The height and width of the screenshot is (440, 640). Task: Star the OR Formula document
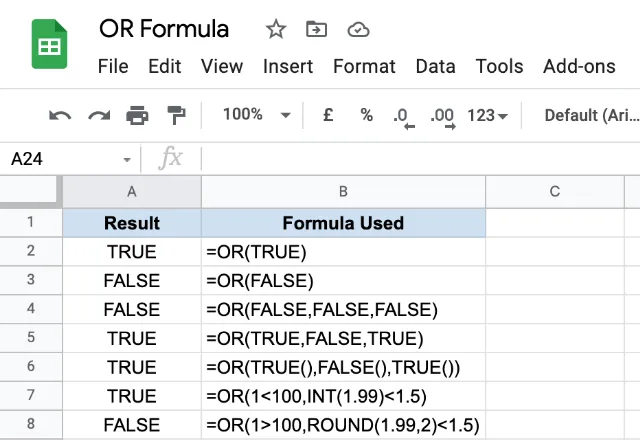276,29
